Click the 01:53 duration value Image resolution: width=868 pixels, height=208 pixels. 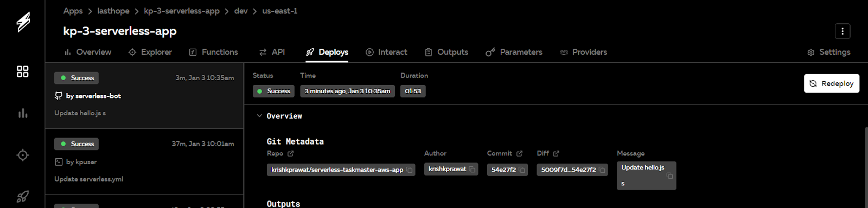pyautogui.click(x=413, y=91)
